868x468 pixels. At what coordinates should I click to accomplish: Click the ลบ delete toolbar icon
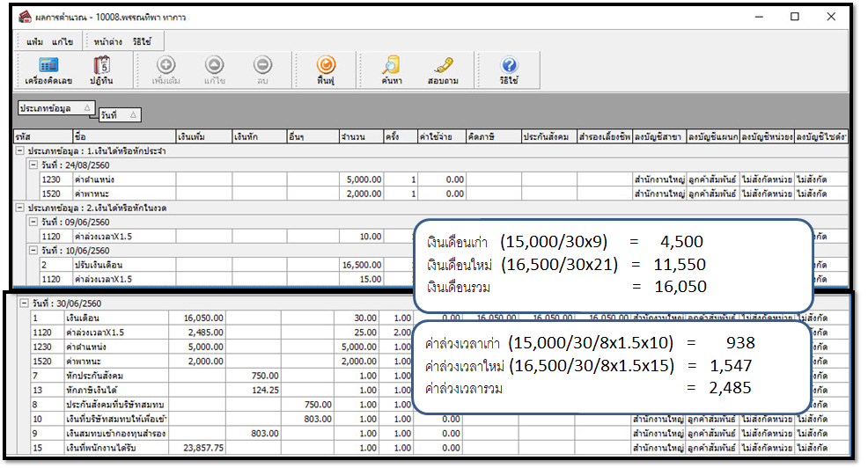[262, 70]
